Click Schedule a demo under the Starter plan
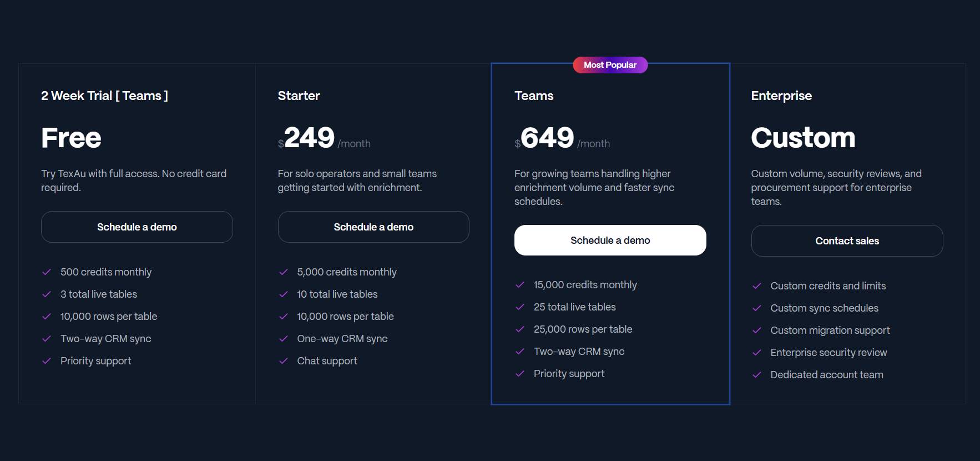 [x=373, y=227]
